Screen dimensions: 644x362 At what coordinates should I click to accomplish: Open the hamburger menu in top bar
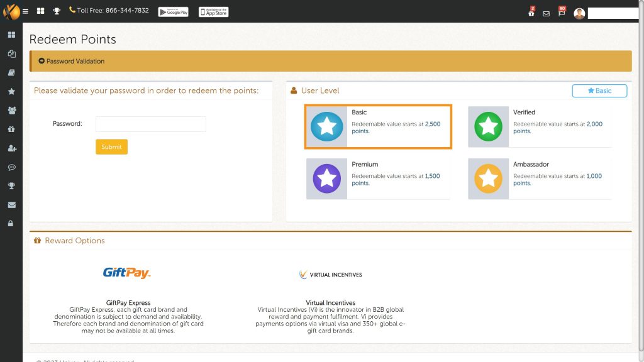pos(25,11)
